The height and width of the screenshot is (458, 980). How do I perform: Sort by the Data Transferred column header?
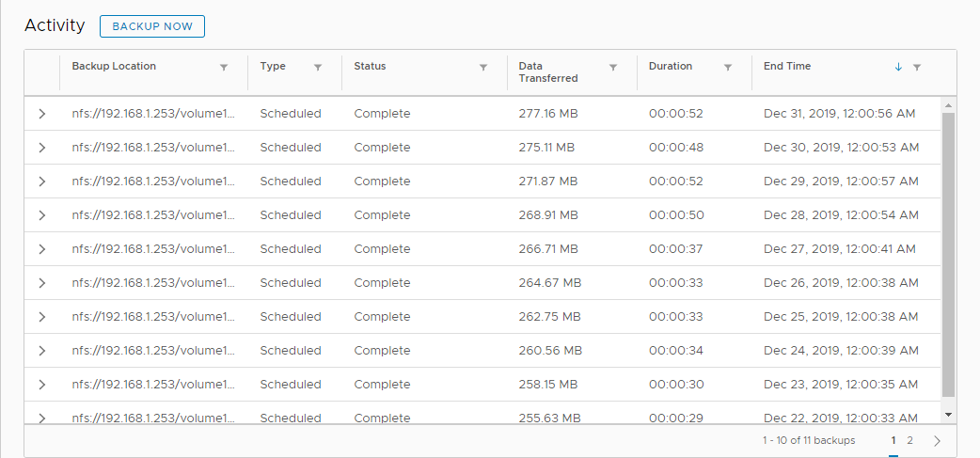point(547,72)
